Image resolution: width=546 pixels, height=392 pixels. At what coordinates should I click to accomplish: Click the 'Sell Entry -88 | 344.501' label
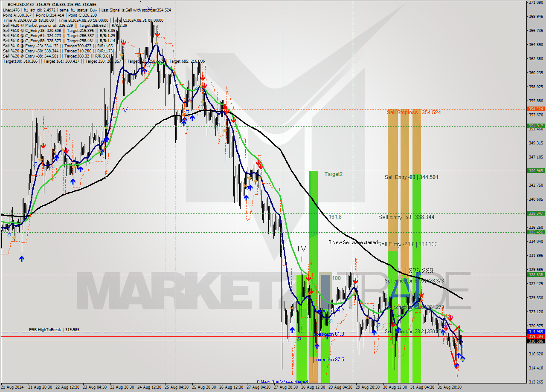pyautogui.click(x=411, y=177)
